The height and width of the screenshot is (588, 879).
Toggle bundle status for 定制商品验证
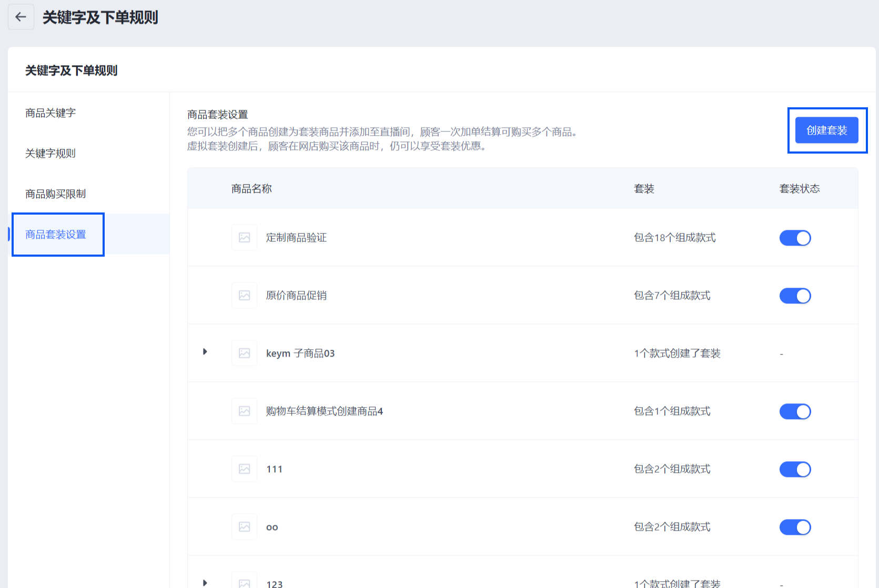pyautogui.click(x=795, y=238)
